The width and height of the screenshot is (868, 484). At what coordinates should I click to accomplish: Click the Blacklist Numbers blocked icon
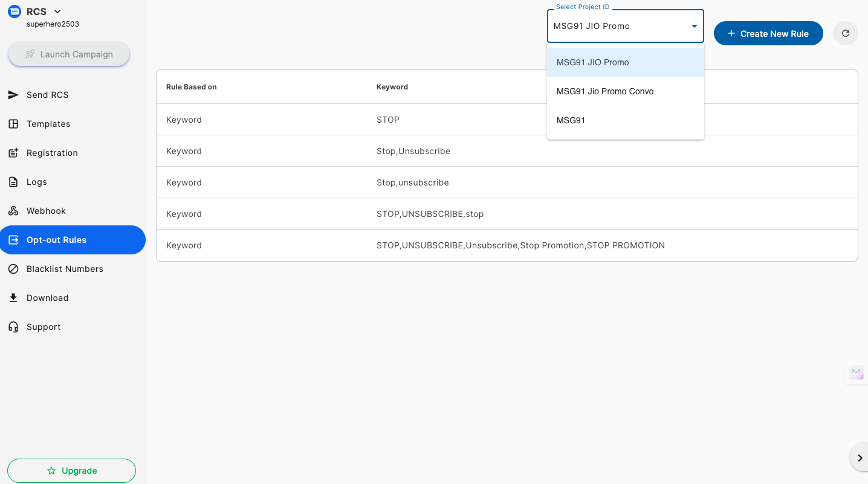pos(13,269)
